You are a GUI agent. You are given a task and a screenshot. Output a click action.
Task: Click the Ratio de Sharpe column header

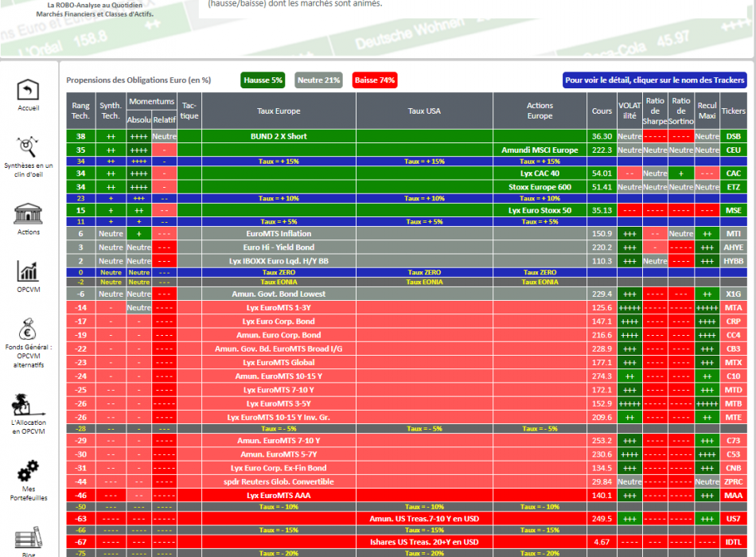(x=655, y=111)
